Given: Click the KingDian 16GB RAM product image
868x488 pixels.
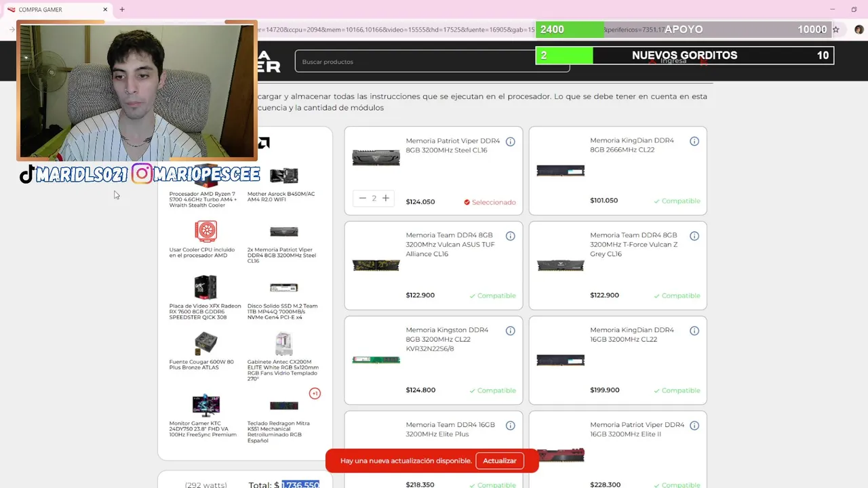Looking at the screenshot, I should click(x=560, y=361).
